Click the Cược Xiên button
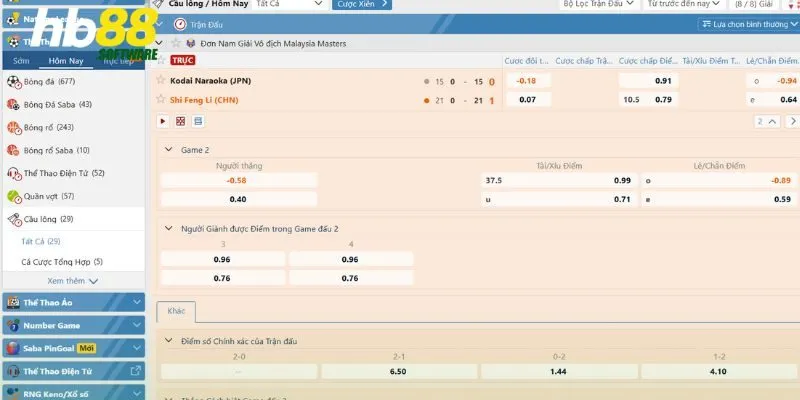This screenshot has width=800, height=400. (x=361, y=4)
